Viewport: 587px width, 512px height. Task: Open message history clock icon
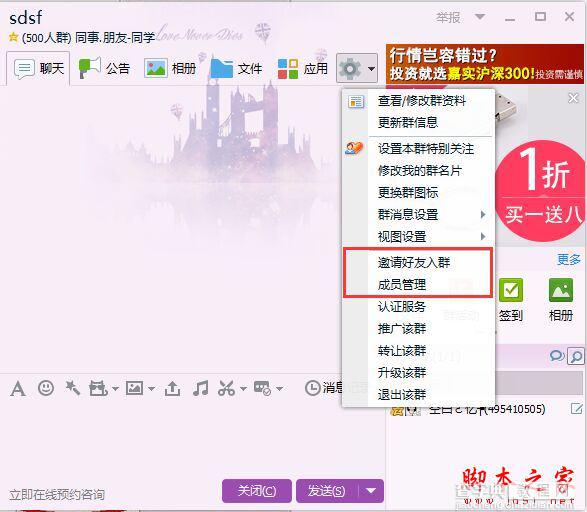tap(312, 388)
